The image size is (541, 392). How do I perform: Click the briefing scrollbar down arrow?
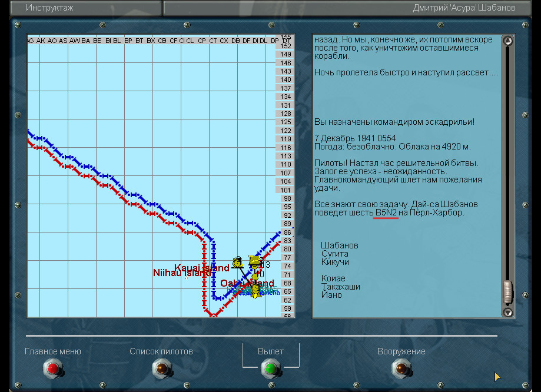pyautogui.click(x=507, y=312)
